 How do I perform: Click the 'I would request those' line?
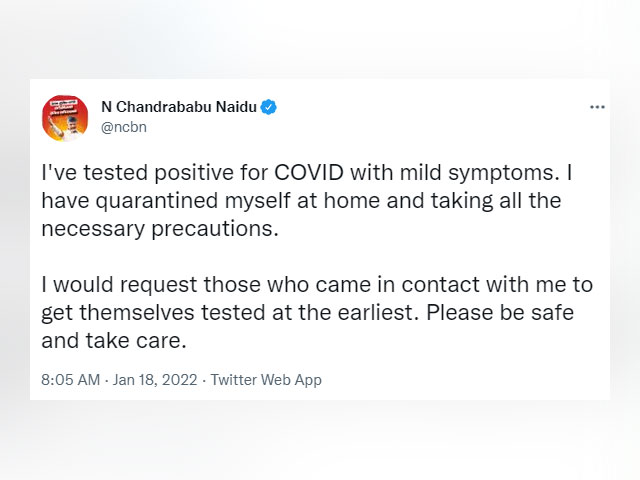coord(151,284)
